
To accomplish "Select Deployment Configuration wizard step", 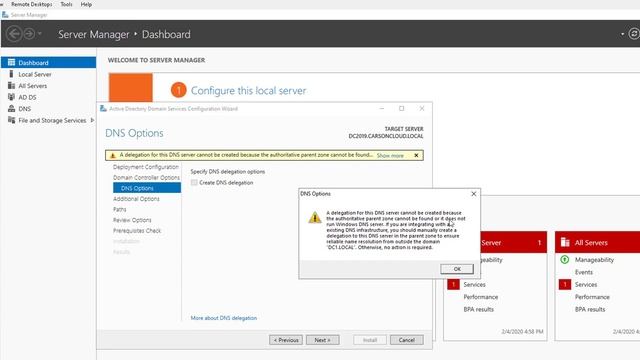I will (146, 167).
